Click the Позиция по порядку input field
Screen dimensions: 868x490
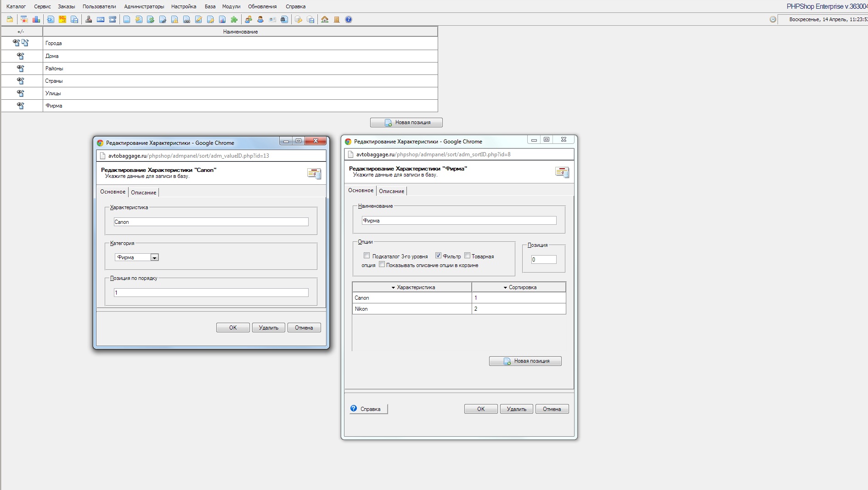pos(211,293)
